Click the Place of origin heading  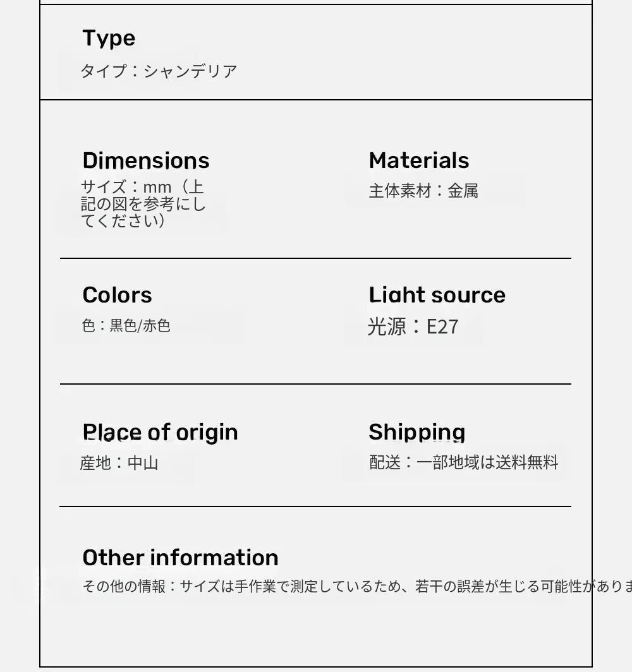(161, 433)
